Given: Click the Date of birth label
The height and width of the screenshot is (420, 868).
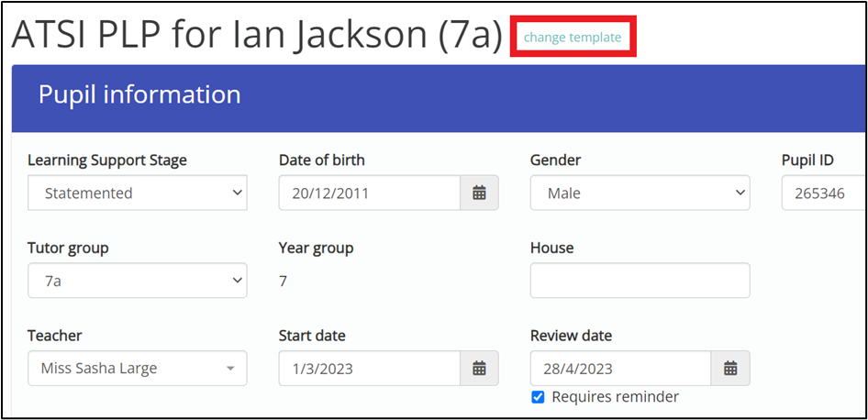Looking at the screenshot, I should pos(322,160).
